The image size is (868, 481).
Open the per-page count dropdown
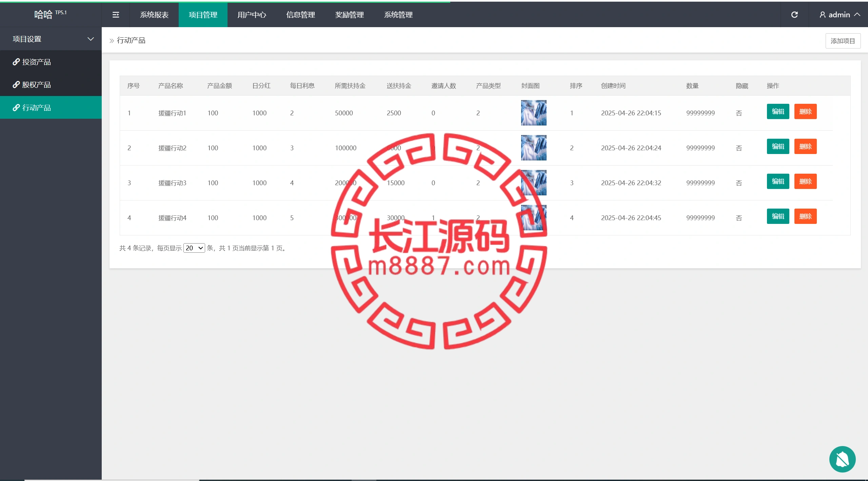194,248
